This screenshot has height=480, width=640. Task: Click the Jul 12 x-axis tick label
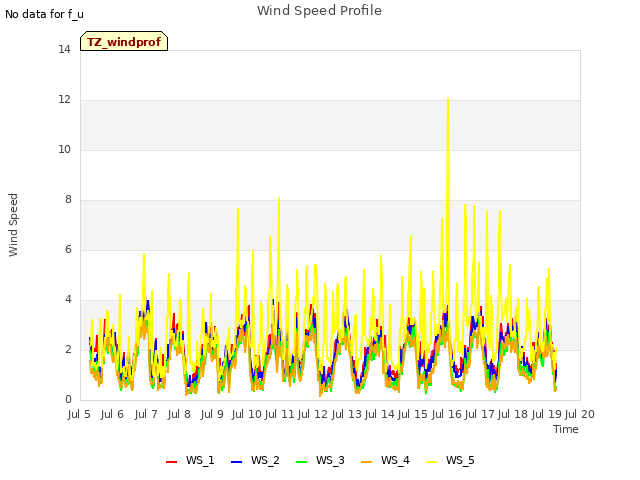(x=313, y=414)
